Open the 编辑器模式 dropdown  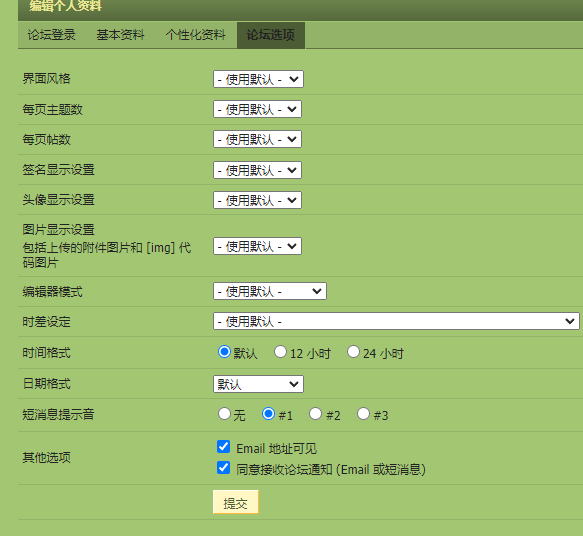click(270, 291)
